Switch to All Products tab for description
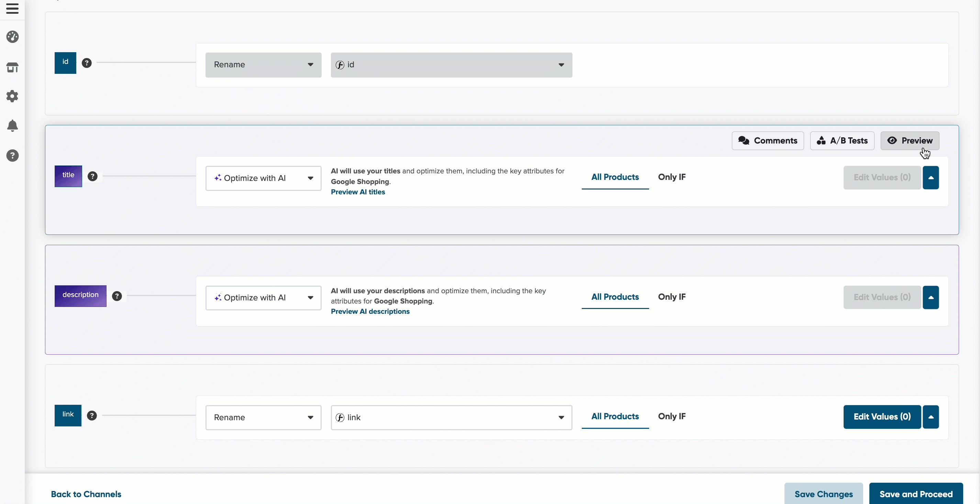This screenshot has height=504, width=980. click(x=615, y=297)
